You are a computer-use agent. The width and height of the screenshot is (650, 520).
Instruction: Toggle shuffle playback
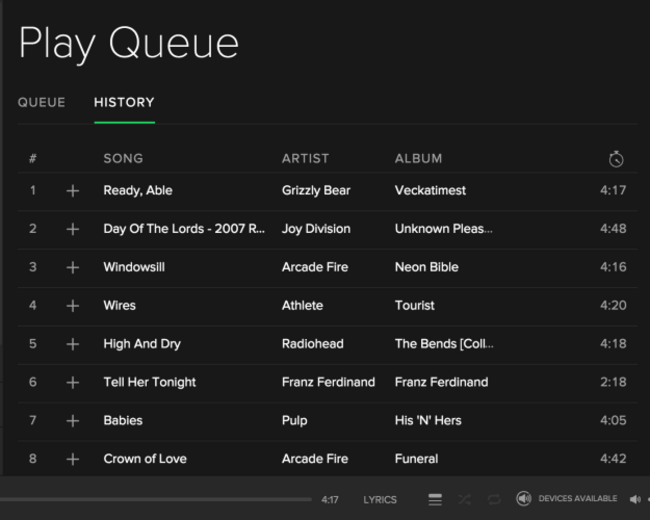coord(464,499)
